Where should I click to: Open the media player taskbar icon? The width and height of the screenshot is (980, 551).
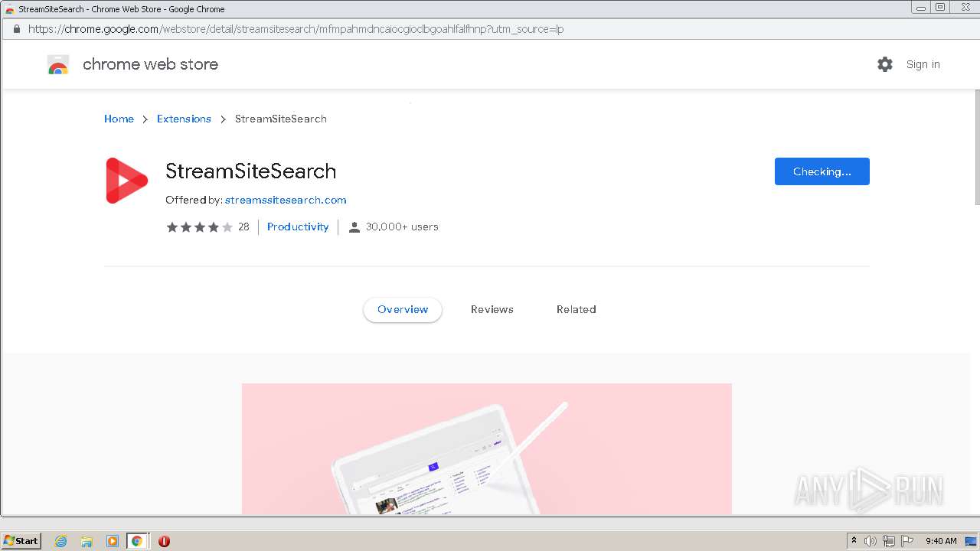point(112,541)
